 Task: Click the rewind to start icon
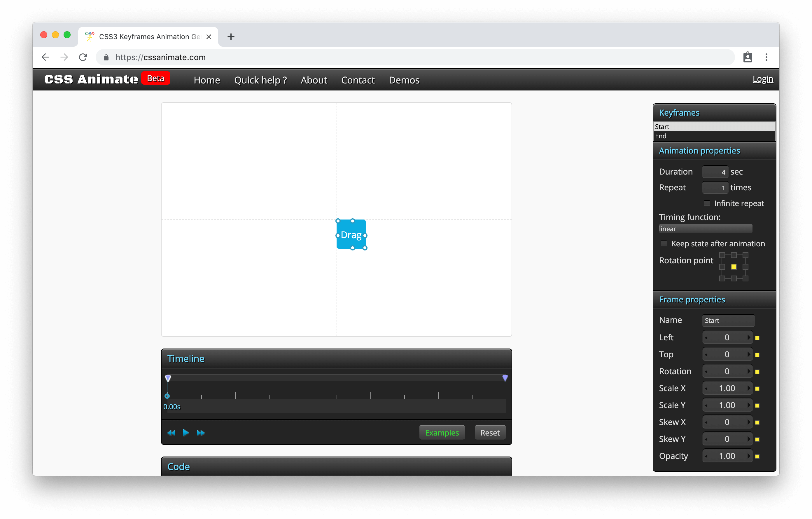[x=171, y=433]
